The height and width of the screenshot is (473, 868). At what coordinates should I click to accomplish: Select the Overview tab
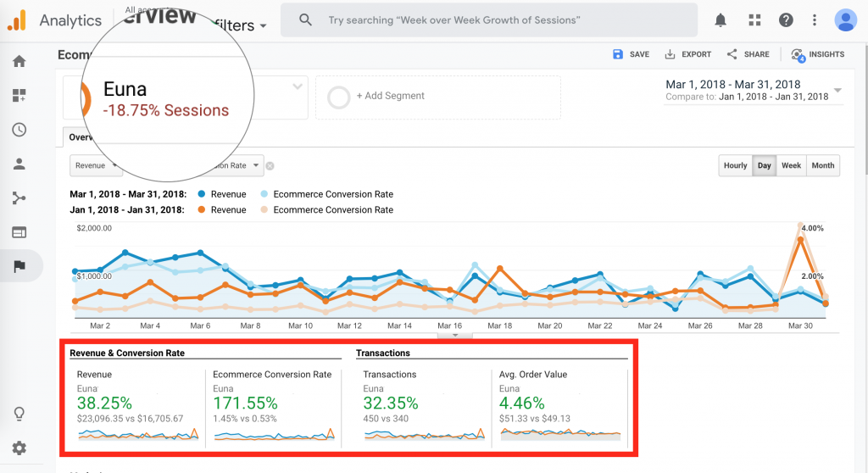click(x=81, y=137)
